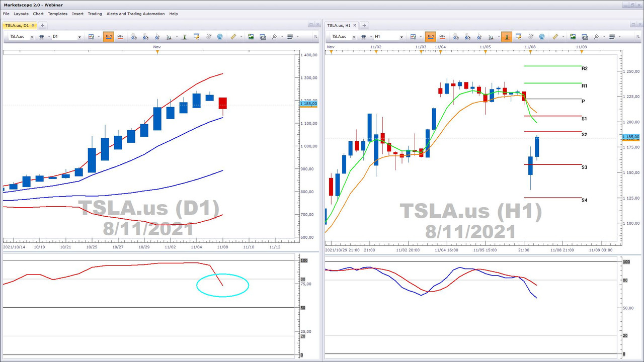Image resolution: width=644 pixels, height=362 pixels.
Task: Add new tab beside D1 chart tab
Action: [43, 25]
